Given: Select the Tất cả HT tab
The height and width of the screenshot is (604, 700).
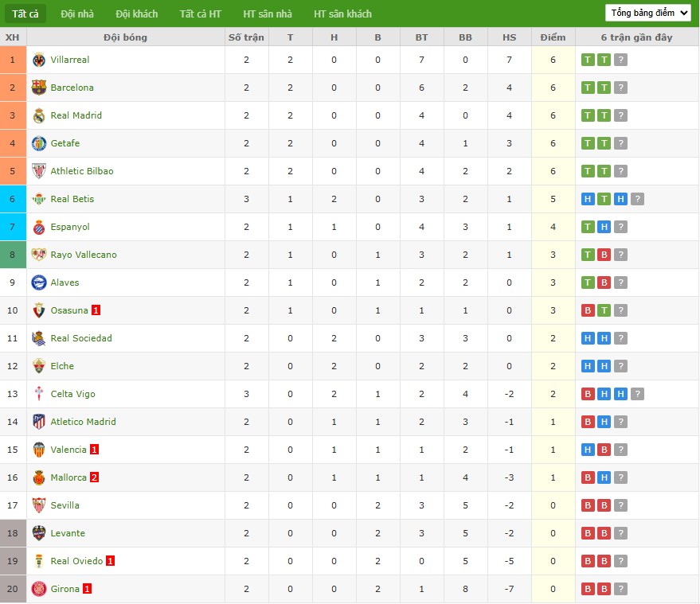Looking at the screenshot, I should point(201,14).
